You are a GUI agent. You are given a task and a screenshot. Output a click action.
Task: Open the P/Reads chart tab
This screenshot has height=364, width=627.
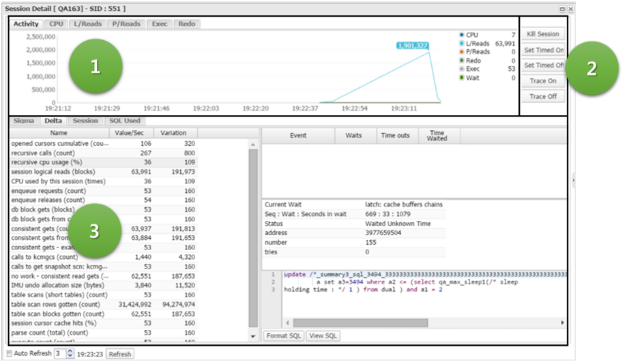pyautogui.click(x=126, y=24)
